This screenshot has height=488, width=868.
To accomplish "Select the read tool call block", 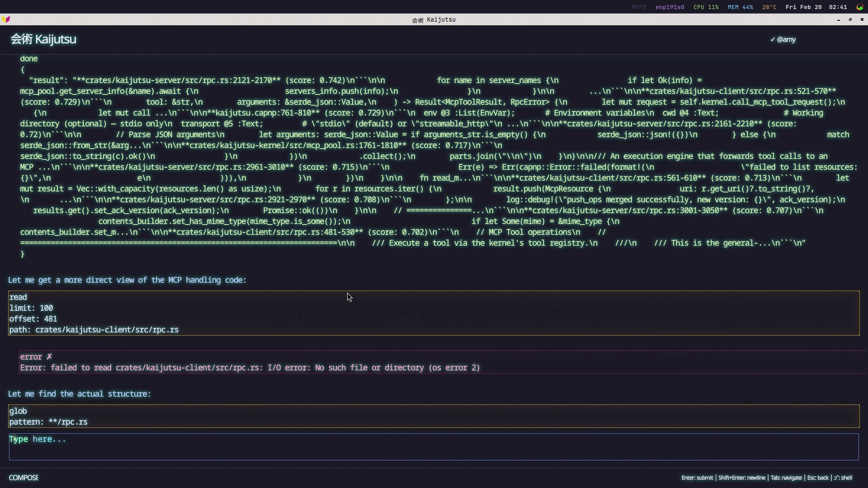I will point(434,313).
